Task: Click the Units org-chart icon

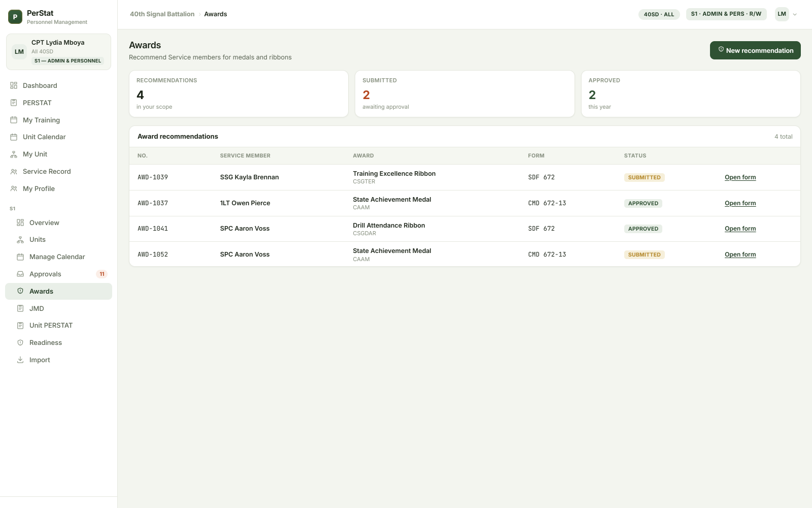Action: pyautogui.click(x=20, y=239)
